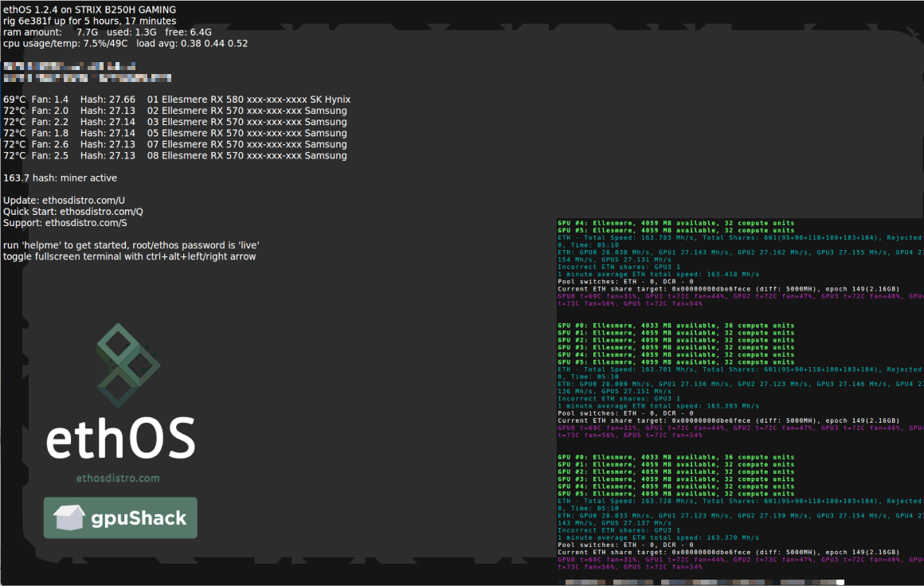Image resolution: width=924 pixels, height=586 pixels.
Task: Click '163.7 hash: miner active' status
Action: click(60, 178)
